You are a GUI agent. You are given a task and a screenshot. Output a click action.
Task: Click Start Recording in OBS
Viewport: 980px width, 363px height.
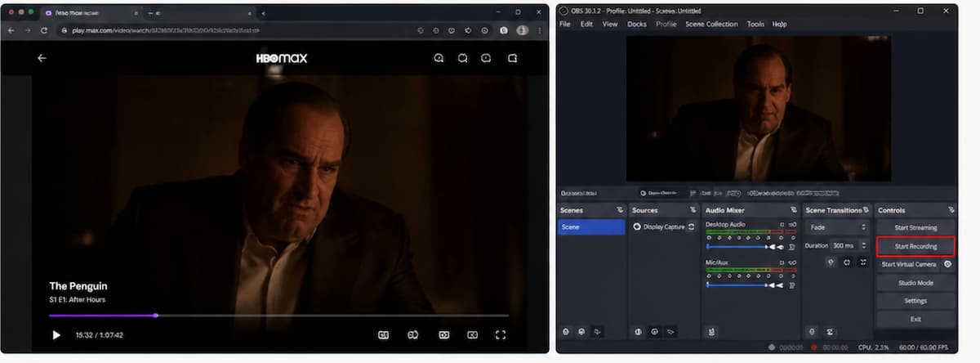(915, 246)
